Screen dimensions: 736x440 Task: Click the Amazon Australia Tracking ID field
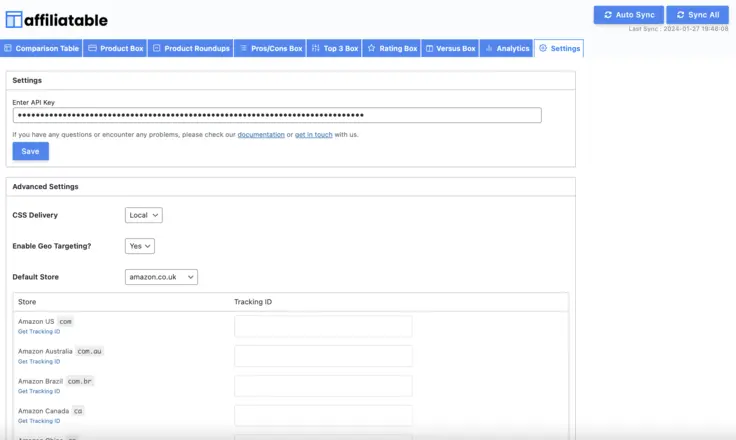coord(323,356)
